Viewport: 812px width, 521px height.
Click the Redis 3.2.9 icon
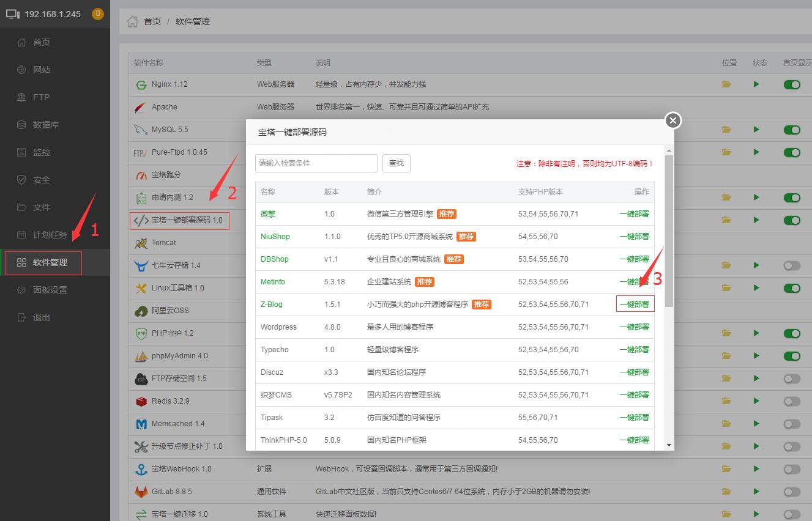(141, 401)
